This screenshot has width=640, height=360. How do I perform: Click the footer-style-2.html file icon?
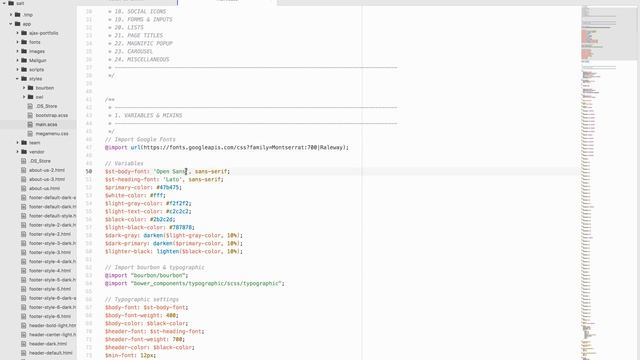pyautogui.click(x=24, y=234)
